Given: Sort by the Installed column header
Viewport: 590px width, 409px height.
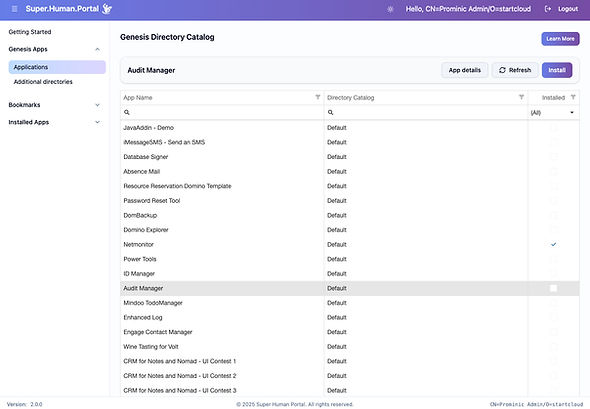Looking at the screenshot, I should (x=553, y=97).
